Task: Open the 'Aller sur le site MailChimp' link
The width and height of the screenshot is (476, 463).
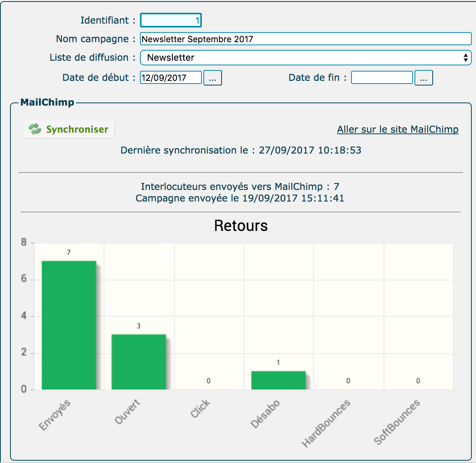Action: click(x=398, y=129)
